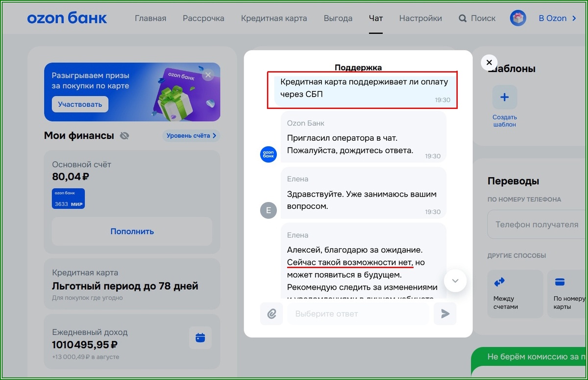Switch to the Рассрочка tab
Image resolution: width=588 pixels, height=380 pixels.
(x=203, y=18)
